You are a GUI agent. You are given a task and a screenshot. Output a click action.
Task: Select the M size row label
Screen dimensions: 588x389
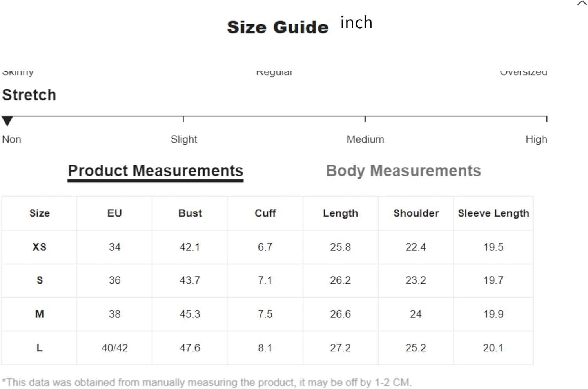pos(39,314)
